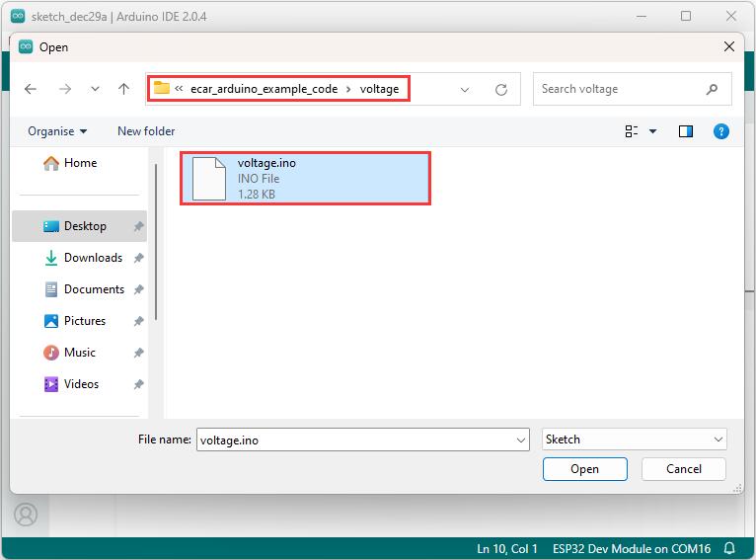
Task: Expand the previous locations dropdown in address bar
Action: 465,90
